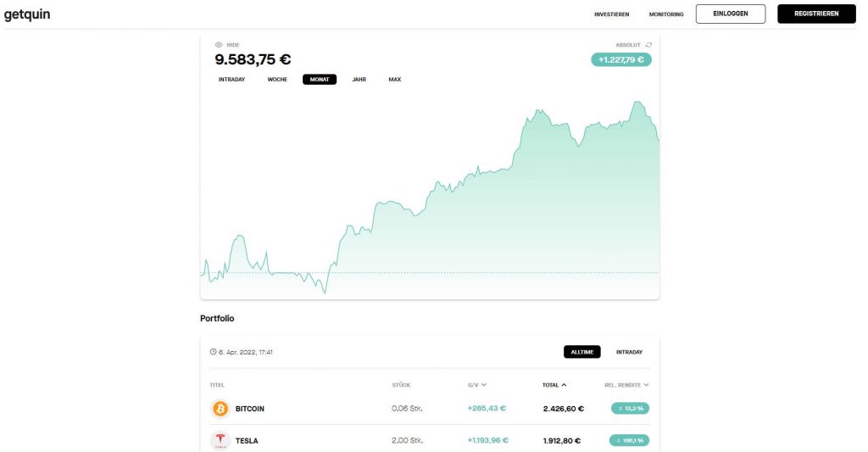Select the ALLTIME portfolio toggle
The image size is (868, 452).
tap(581, 352)
